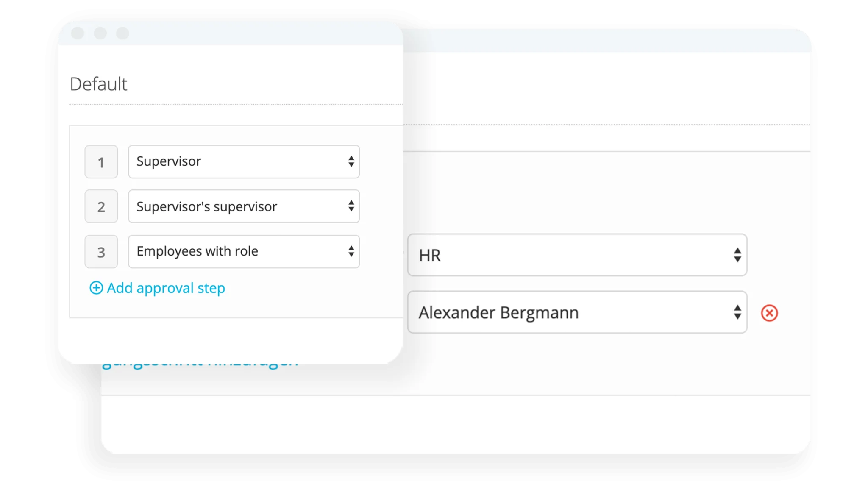Click the remove Alexander Bergmann icon
Viewport: 868px width, 484px height.
click(768, 313)
